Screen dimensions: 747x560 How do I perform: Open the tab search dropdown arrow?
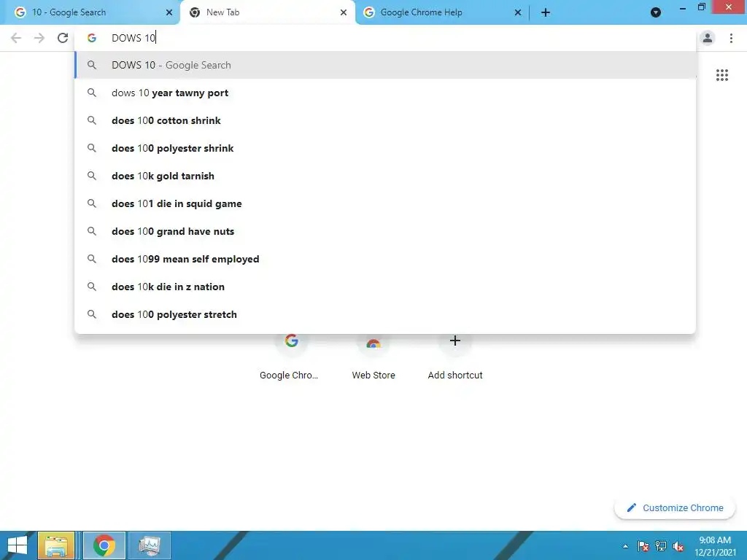(x=656, y=12)
